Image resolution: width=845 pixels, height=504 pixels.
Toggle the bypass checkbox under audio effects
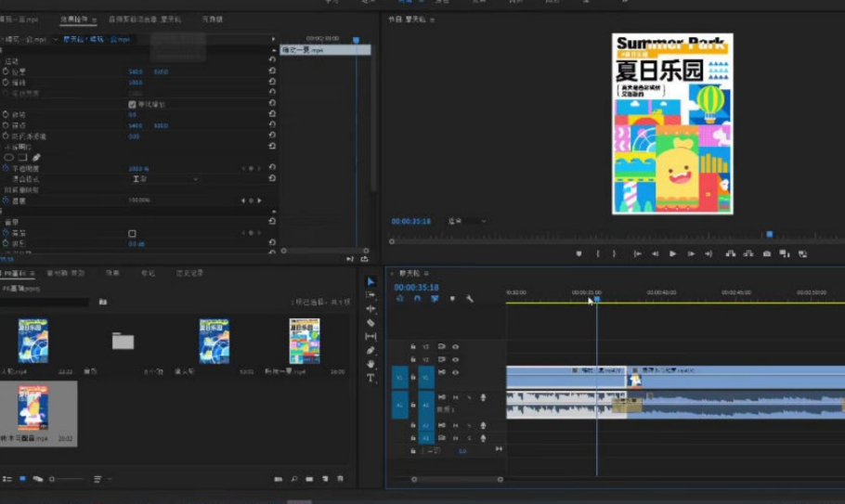(132, 233)
